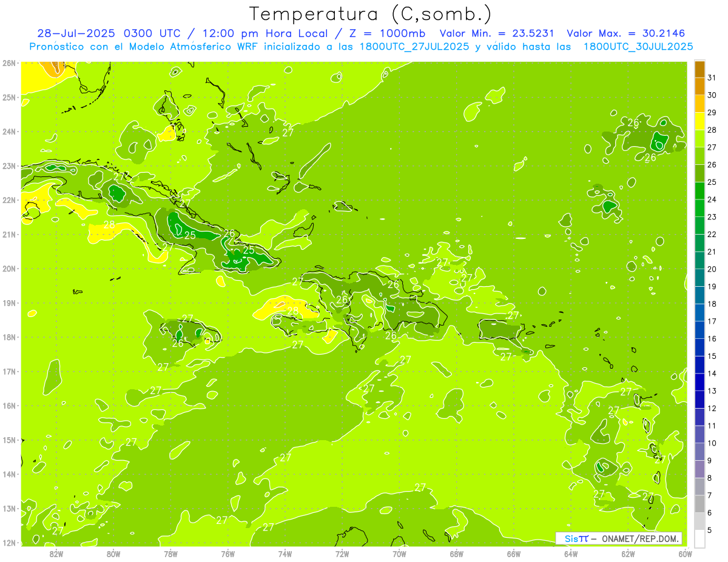Viewport: 728px width, 562px height.
Task: Click the 22N latitude axis label
Action: [x=8, y=200]
